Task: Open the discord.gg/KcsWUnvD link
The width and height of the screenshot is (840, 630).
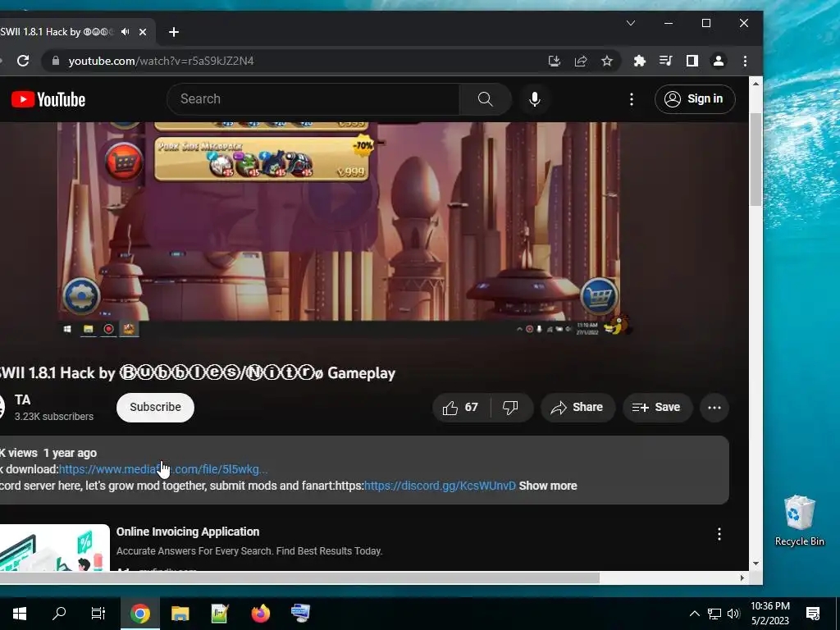Action: click(440, 486)
